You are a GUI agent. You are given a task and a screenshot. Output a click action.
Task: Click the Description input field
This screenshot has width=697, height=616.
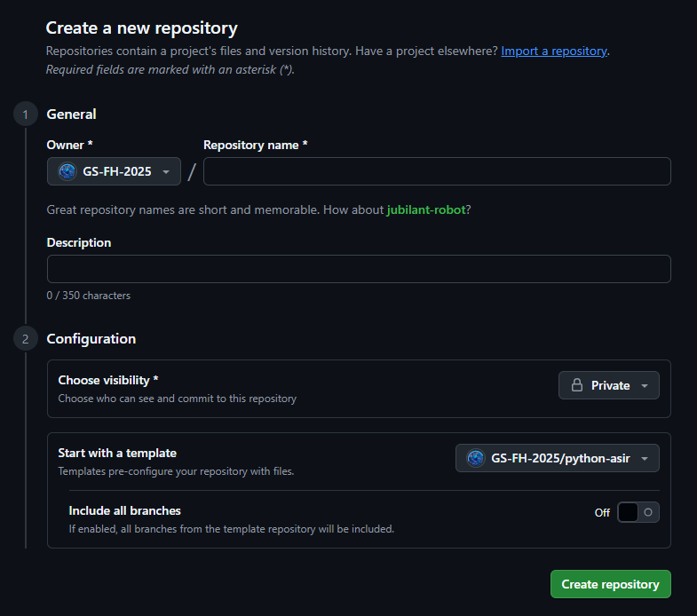[359, 269]
